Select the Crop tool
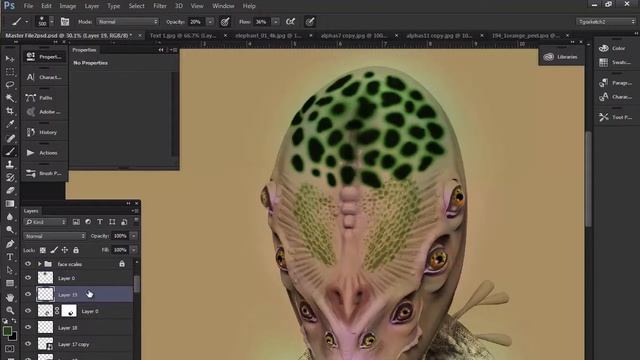The image size is (640, 360). (10, 111)
